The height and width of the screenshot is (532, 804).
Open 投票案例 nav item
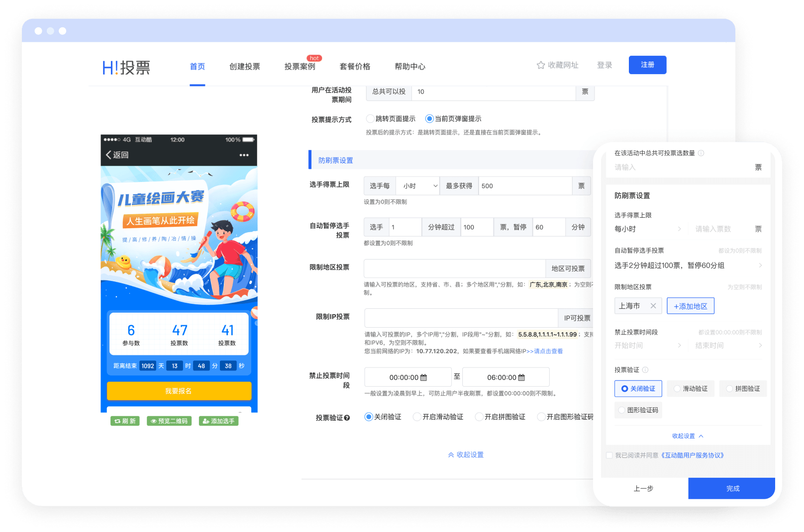click(300, 66)
